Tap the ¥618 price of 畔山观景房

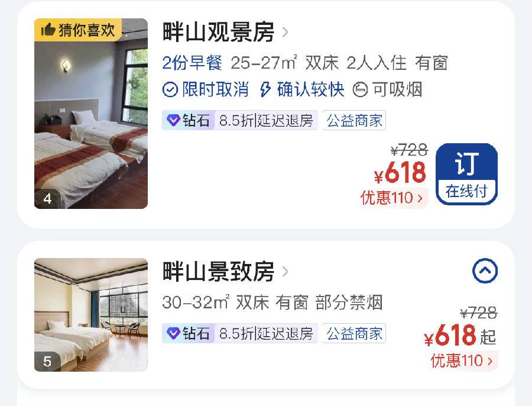click(400, 173)
